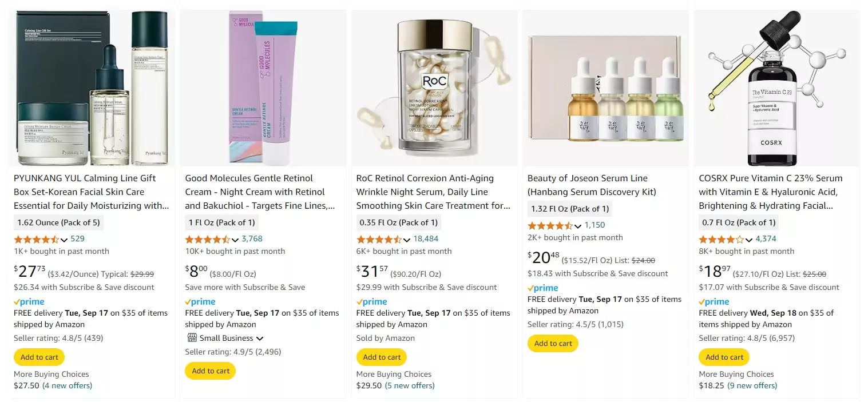Expand rating popover for PYUNKANG YUL set
The image size is (868, 402).
click(64, 240)
